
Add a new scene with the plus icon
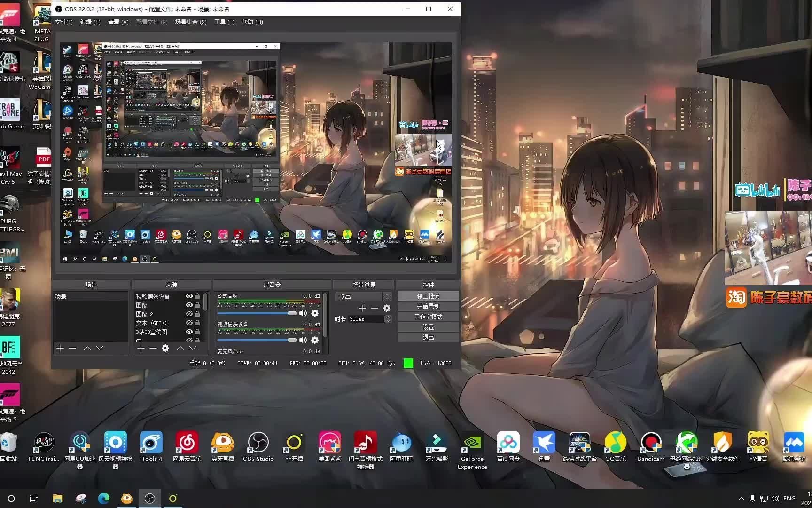60,348
